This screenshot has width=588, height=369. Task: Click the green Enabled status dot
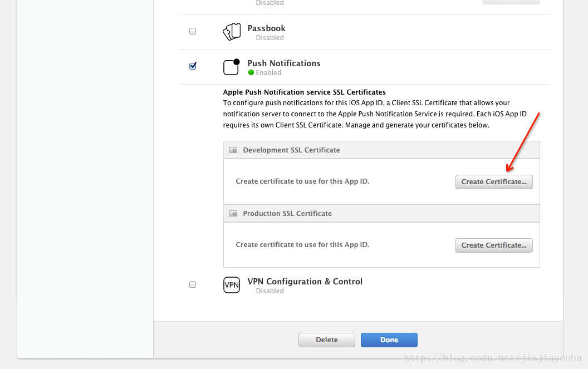tap(251, 72)
